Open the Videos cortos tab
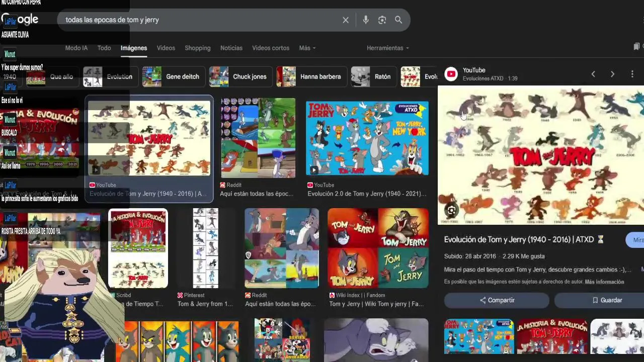 click(x=271, y=48)
